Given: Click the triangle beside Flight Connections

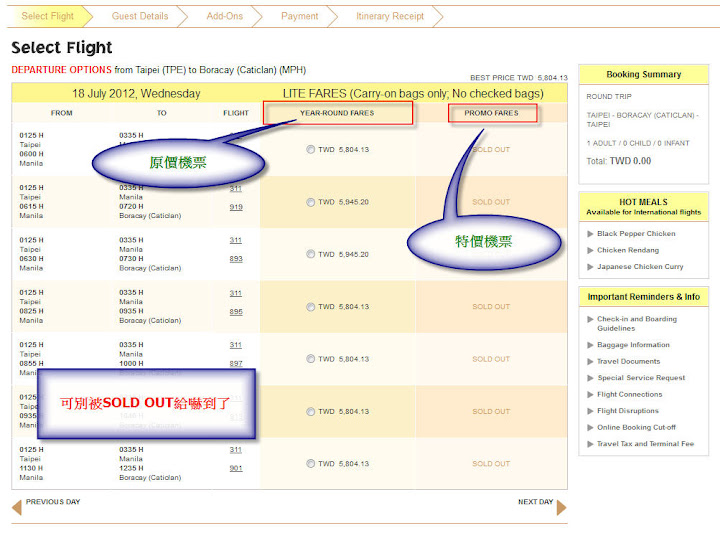Looking at the screenshot, I should pos(591,394).
